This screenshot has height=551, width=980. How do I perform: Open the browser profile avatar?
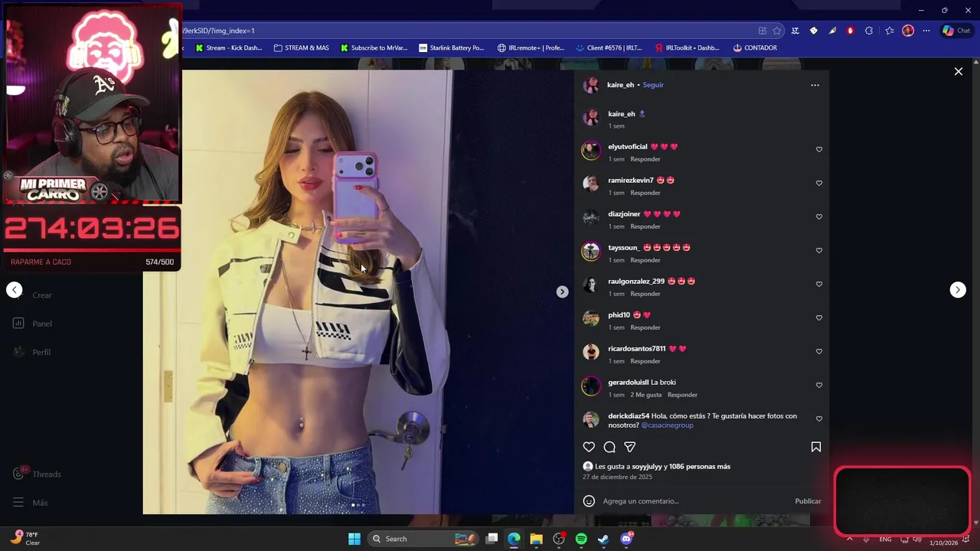pos(908,31)
